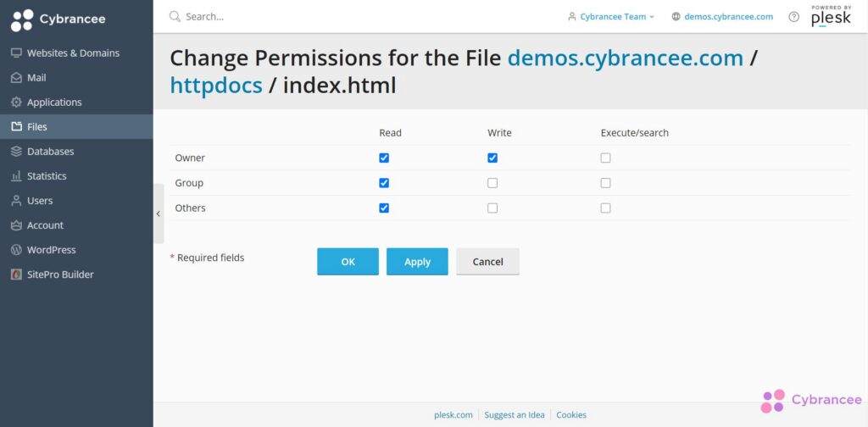The width and height of the screenshot is (868, 427).
Task: Confirm changes with the OK button
Action: click(x=348, y=262)
